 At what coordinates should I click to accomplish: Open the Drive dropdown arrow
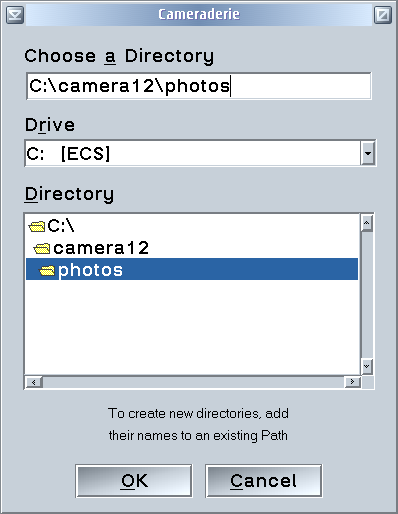pos(368,153)
